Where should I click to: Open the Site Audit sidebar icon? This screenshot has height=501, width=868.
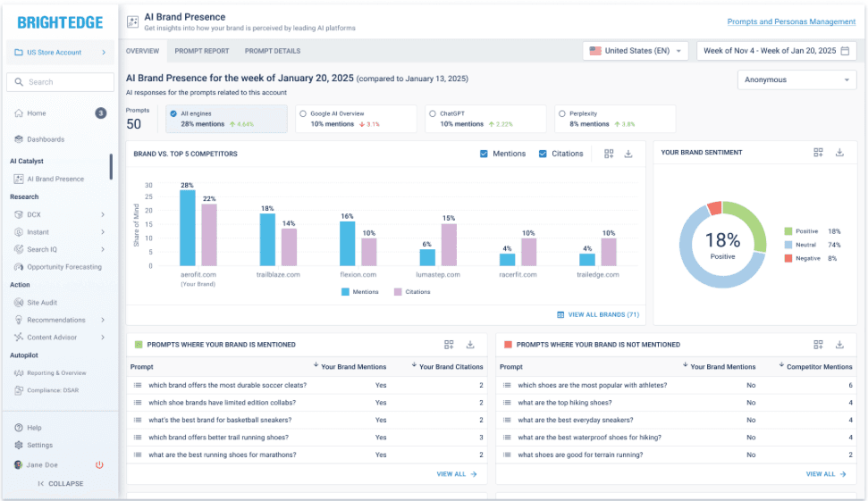click(x=19, y=303)
